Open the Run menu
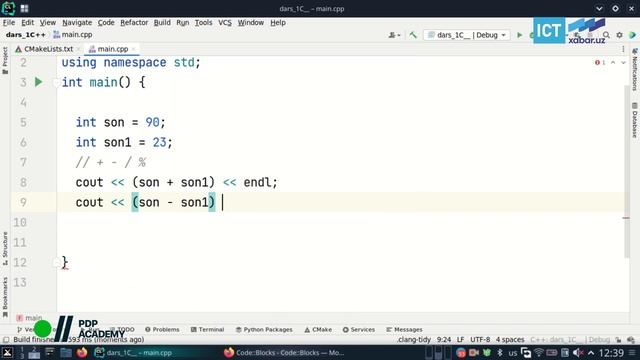Viewport: 640px width, 360px height. pos(182,22)
